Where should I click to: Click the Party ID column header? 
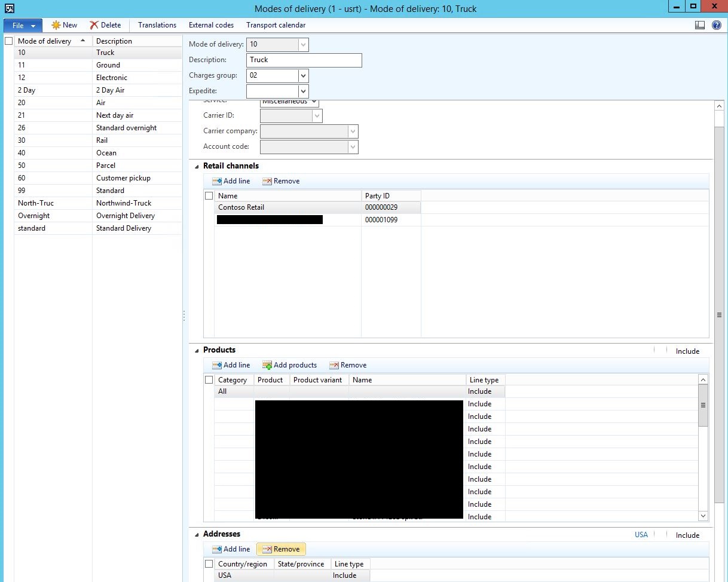tap(391, 196)
